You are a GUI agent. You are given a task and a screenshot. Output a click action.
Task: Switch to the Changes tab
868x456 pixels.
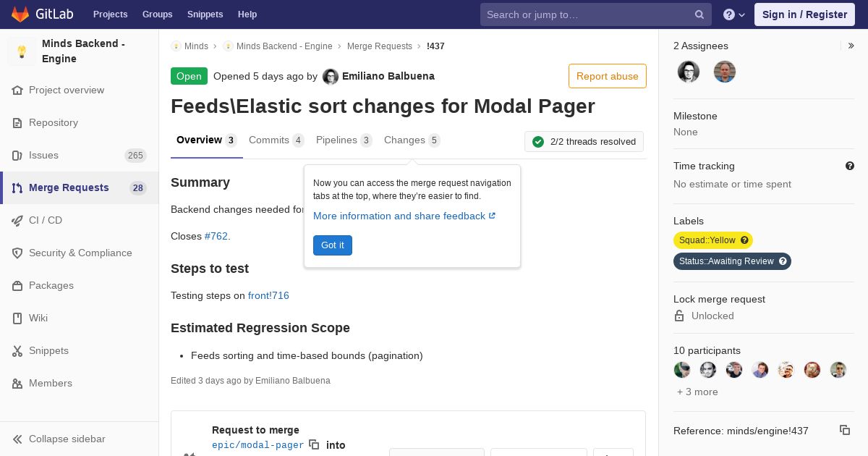click(412, 140)
